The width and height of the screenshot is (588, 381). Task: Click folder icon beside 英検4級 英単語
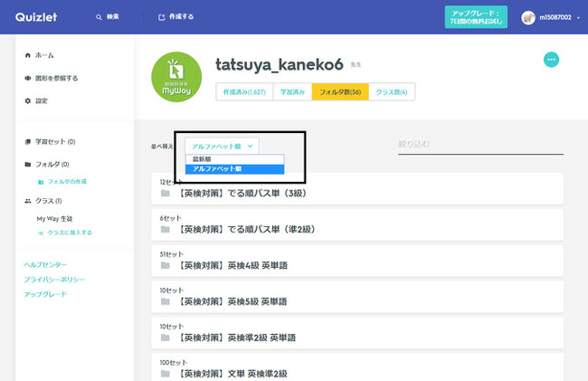[x=166, y=265]
